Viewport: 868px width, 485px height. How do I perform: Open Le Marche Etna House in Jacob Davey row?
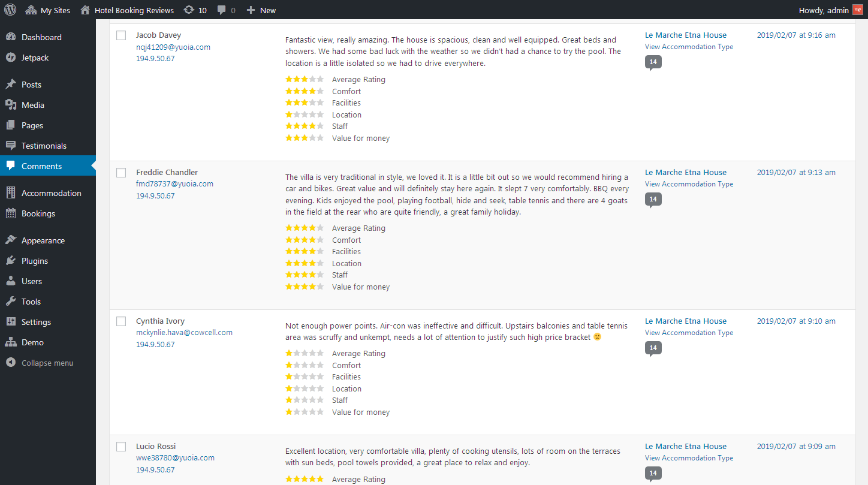click(686, 35)
